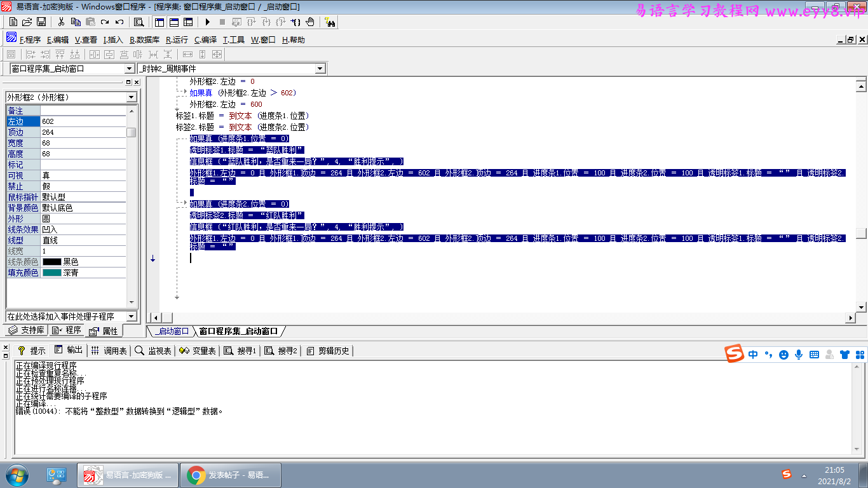Click the Open folder toolbar icon
The image size is (868, 488).
coord(27,22)
